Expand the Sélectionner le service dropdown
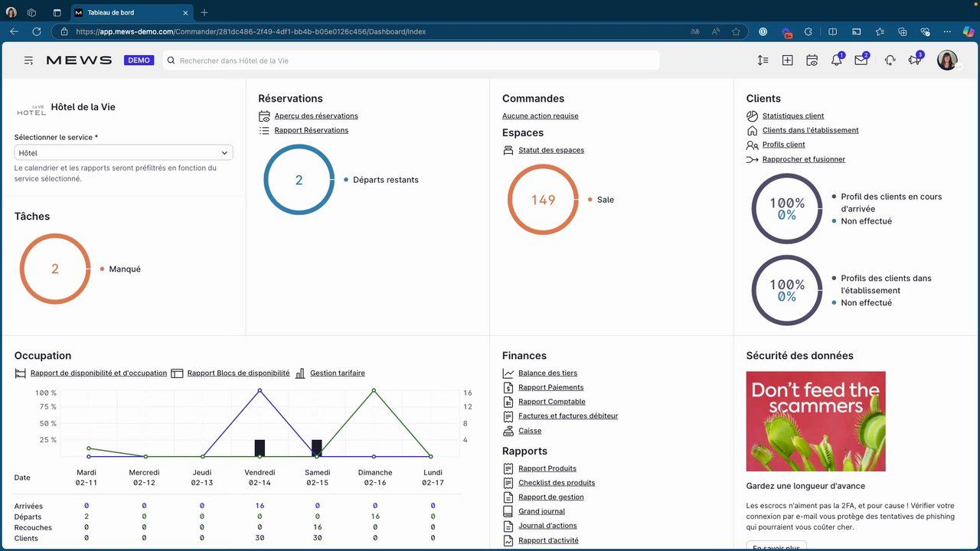The image size is (980, 551). [x=123, y=153]
